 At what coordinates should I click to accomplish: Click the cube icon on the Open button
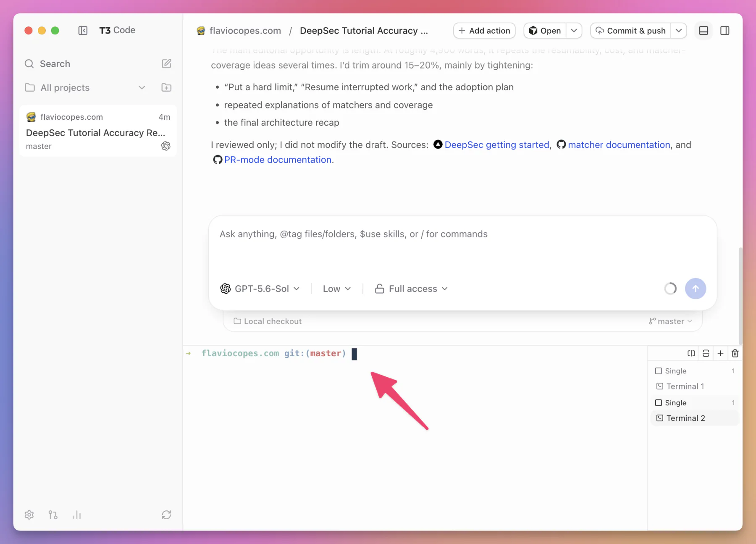533,31
